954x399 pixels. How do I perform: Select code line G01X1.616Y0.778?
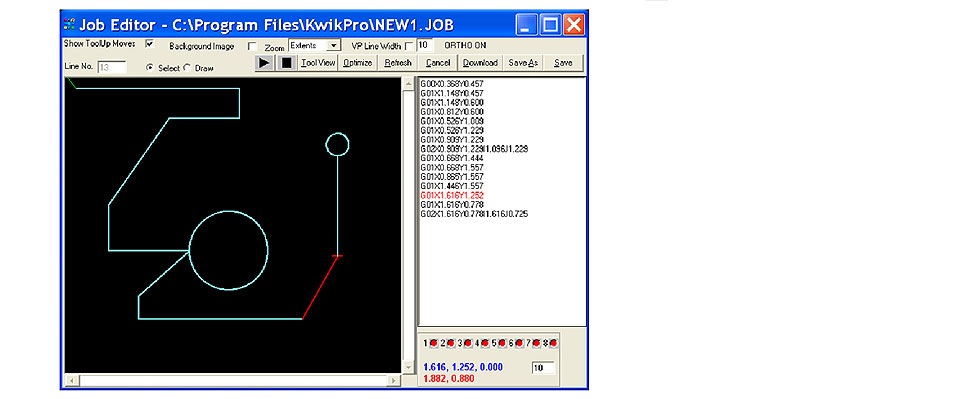tap(451, 204)
